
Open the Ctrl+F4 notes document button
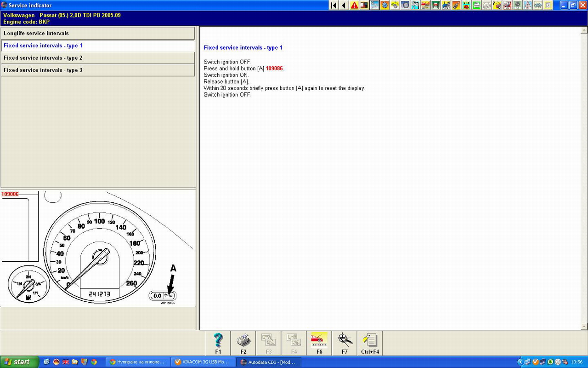pos(370,343)
